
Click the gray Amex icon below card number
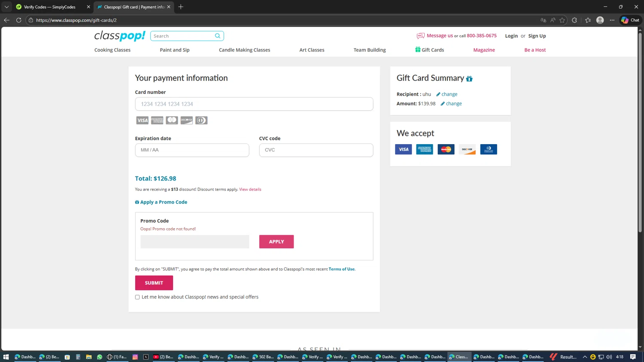coord(157,121)
